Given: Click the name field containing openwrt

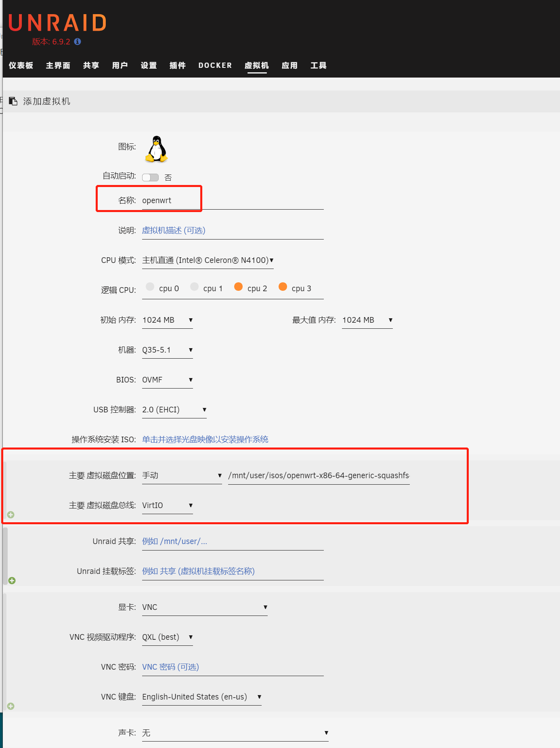Looking at the screenshot, I should [x=233, y=201].
